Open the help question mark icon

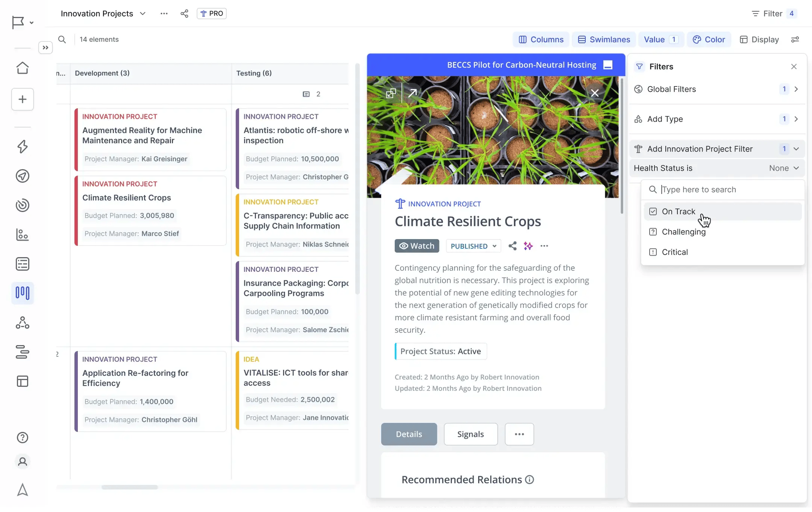point(23,438)
